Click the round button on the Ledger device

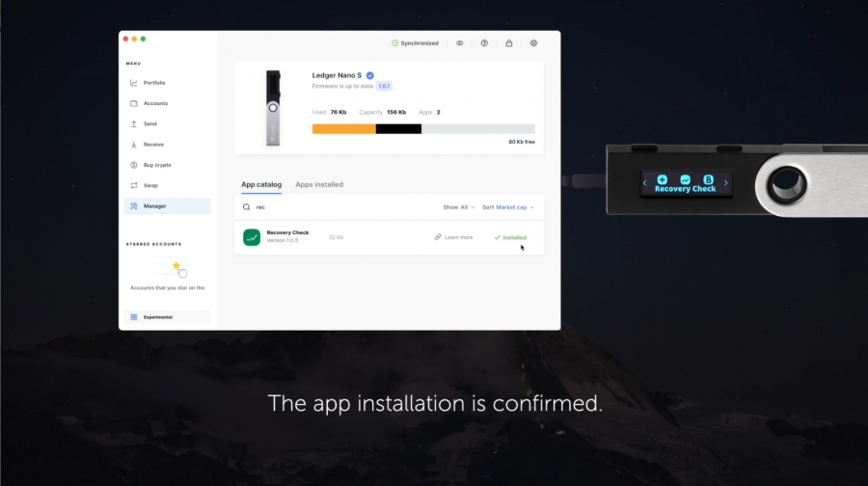(787, 184)
